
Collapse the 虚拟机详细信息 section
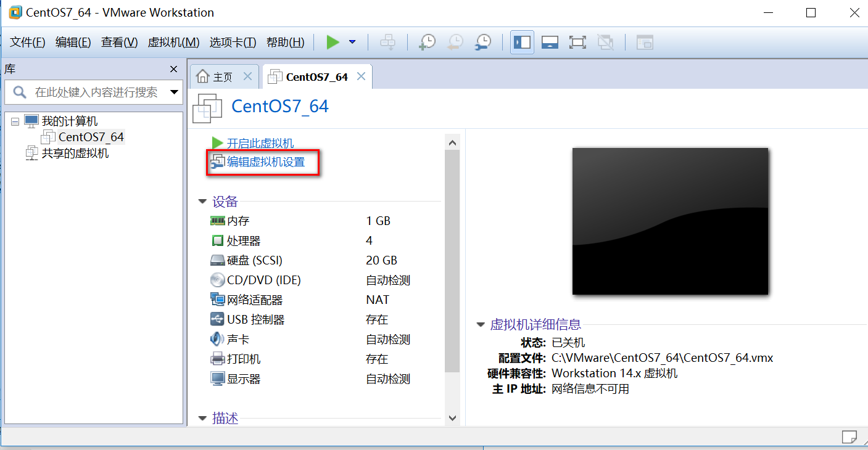point(481,325)
